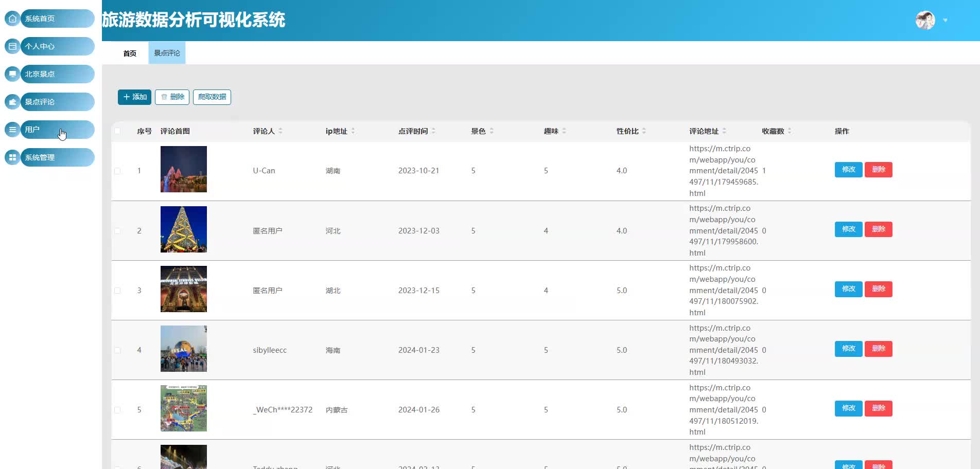Click the comment URL ending 180512019.html
980x469 pixels.
tap(724, 410)
